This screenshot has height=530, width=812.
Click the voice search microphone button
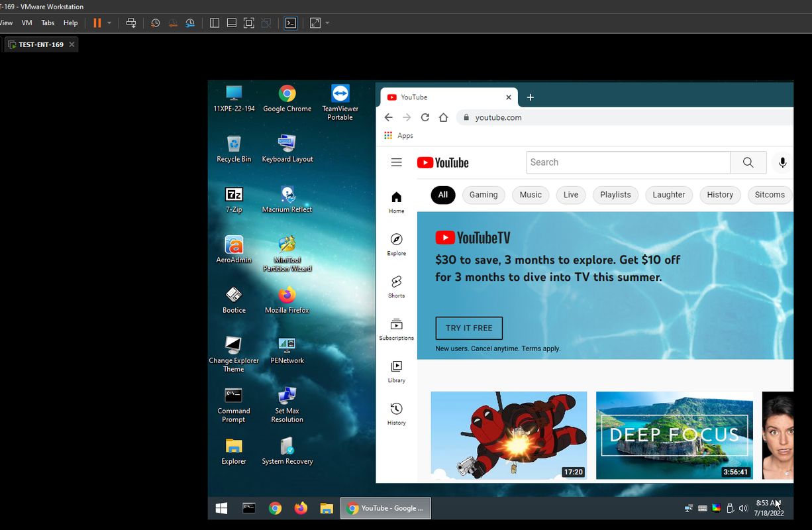click(x=782, y=162)
